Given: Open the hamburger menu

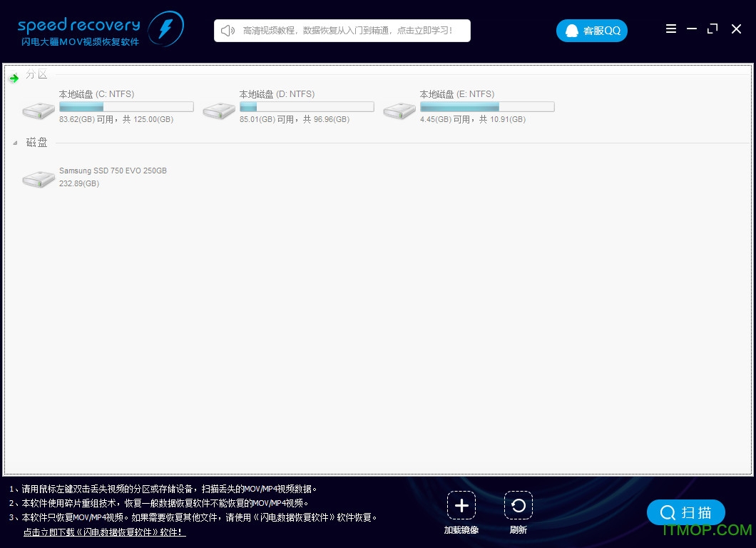Looking at the screenshot, I should tap(670, 29).
